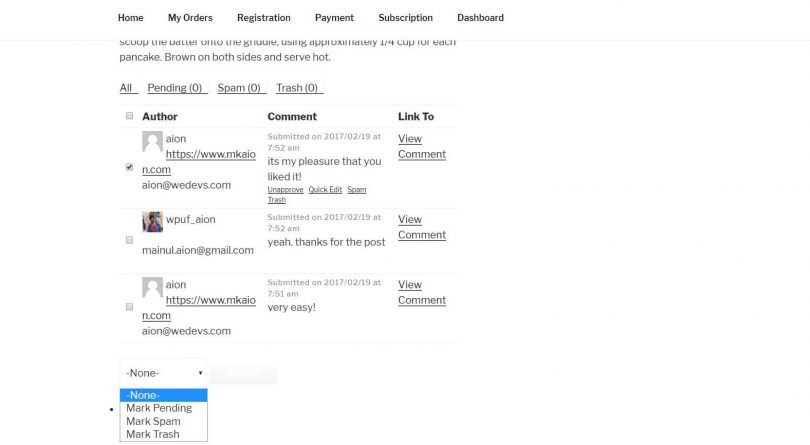Trash the 'its my pleasure' comment

(276, 200)
